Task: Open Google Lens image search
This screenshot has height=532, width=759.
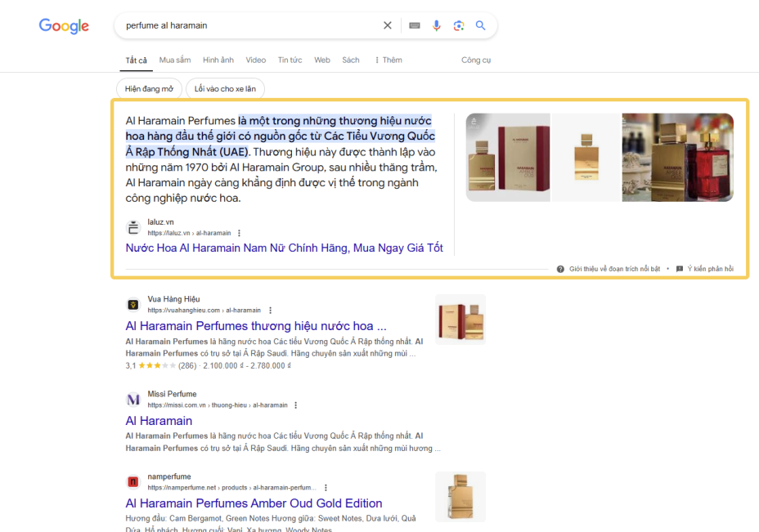Action: tap(459, 25)
